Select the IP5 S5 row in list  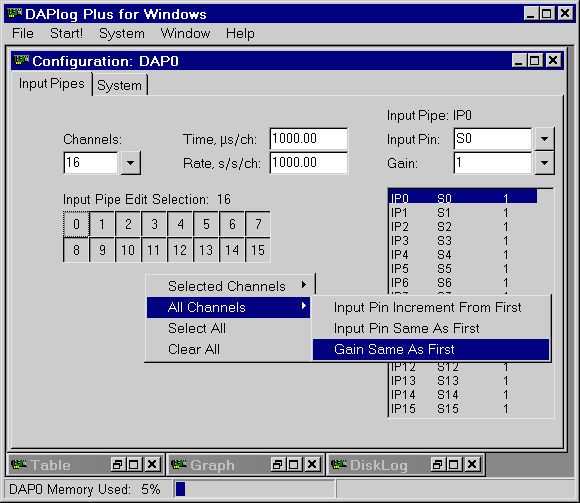tap(463, 269)
